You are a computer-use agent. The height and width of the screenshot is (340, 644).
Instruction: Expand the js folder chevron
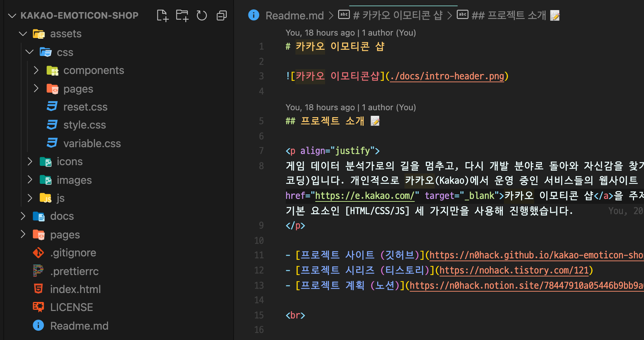coord(30,198)
